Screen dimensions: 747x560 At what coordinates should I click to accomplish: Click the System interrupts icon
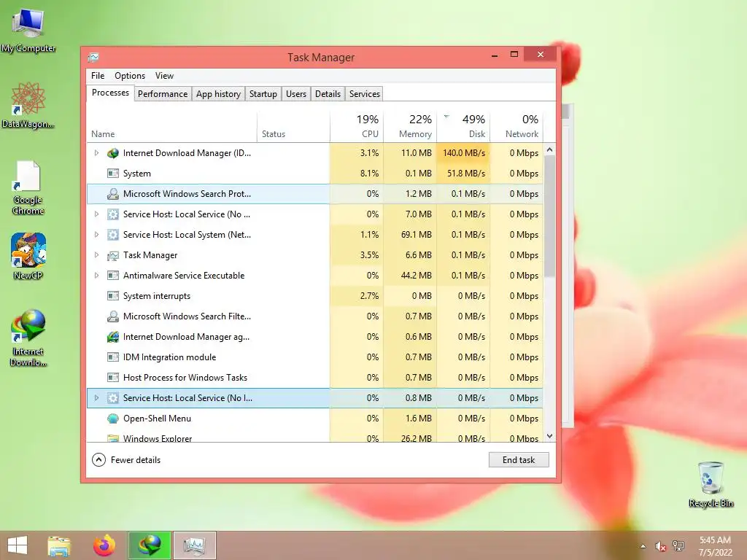pyautogui.click(x=113, y=296)
